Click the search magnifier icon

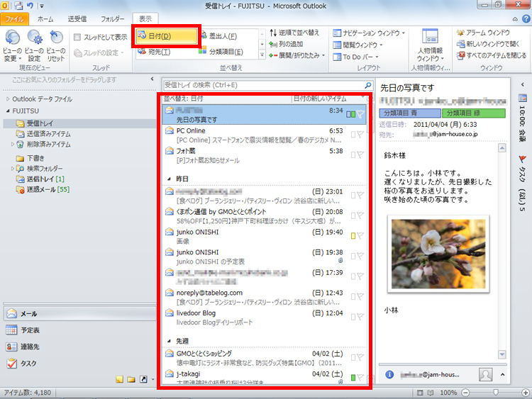[x=367, y=85]
